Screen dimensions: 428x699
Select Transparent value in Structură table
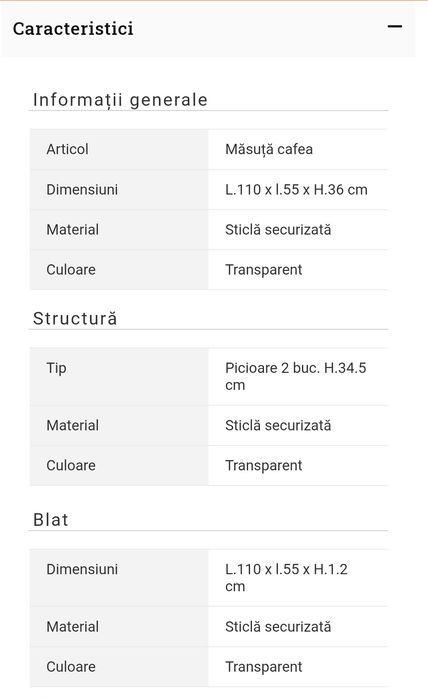coord(263,465)
